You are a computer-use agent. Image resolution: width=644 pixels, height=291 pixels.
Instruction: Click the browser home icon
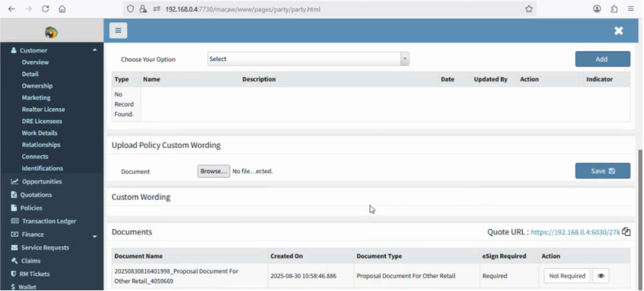click(x=62, y=9)
